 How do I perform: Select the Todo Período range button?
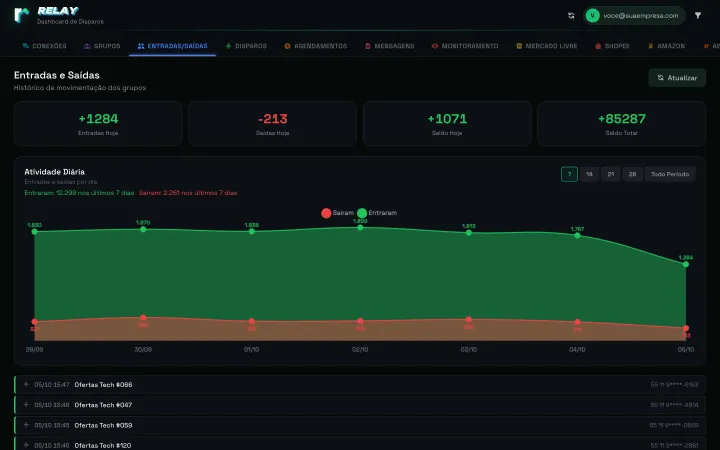670,174
